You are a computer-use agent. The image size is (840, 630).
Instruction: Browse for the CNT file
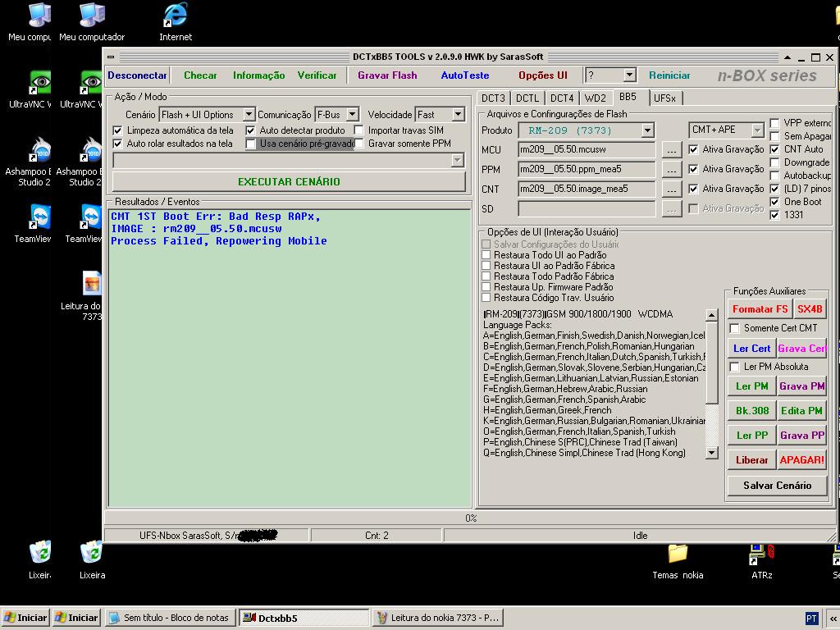(x=672, y=189)
